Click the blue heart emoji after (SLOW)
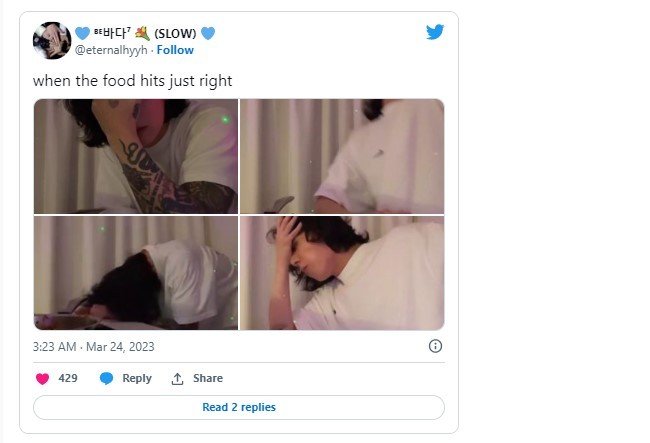 pos(208,33)
